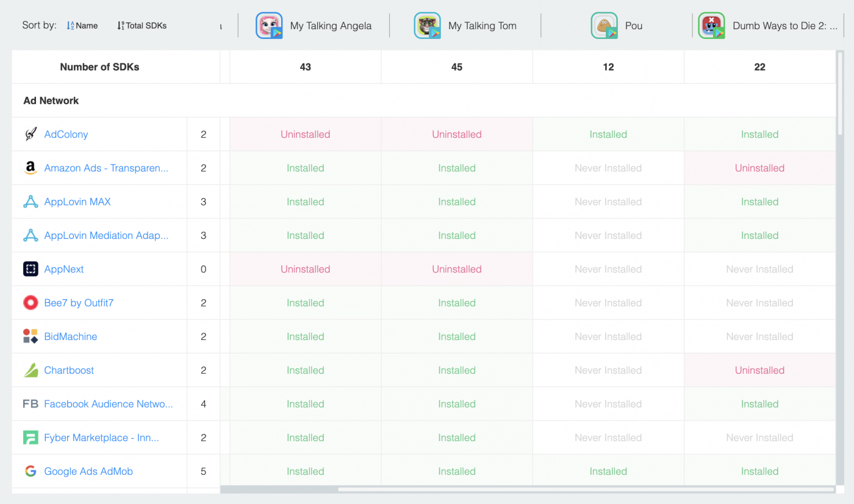Screen dimensions: 854x504
Task: Click the Bee7 by Outfit7 logo
Action: pos(30,302)
